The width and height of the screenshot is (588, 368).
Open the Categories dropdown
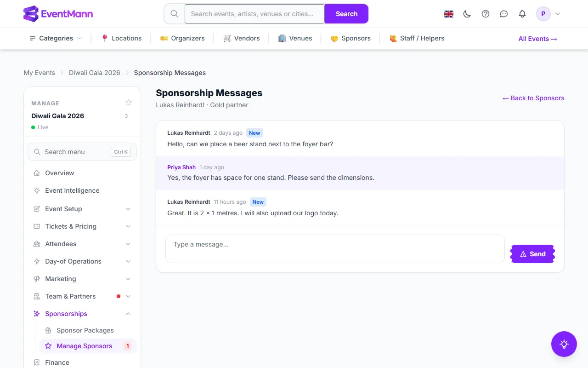(56, 38)
